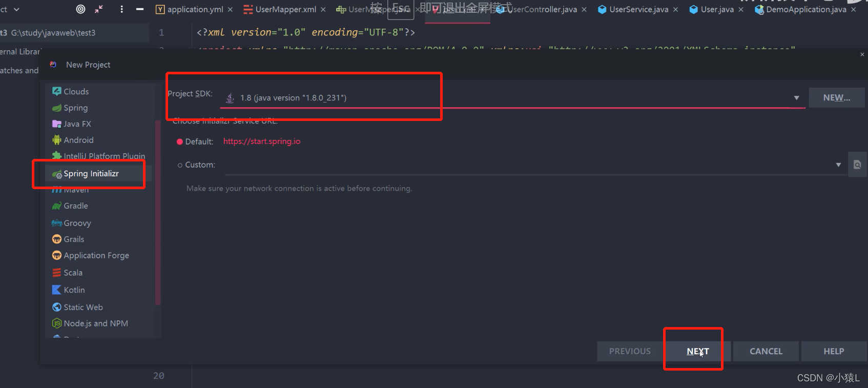The width and height of the screenshot is (868, 388).
Task: Close the User.java tab
Action: (741, 10)
